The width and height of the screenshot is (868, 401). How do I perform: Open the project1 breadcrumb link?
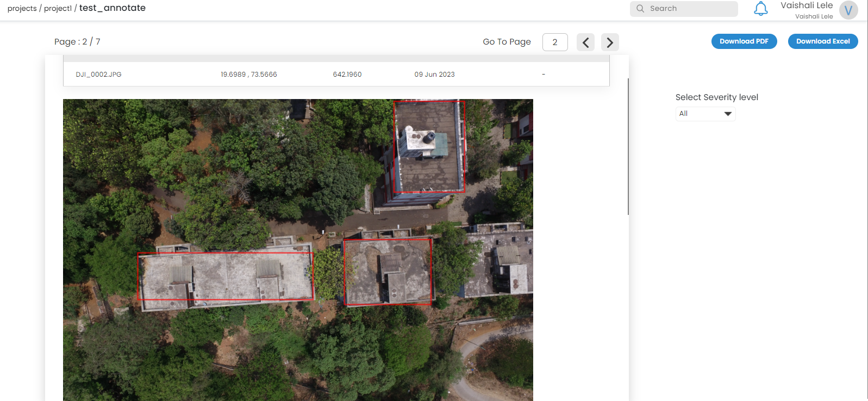click(x=58, y=9)
